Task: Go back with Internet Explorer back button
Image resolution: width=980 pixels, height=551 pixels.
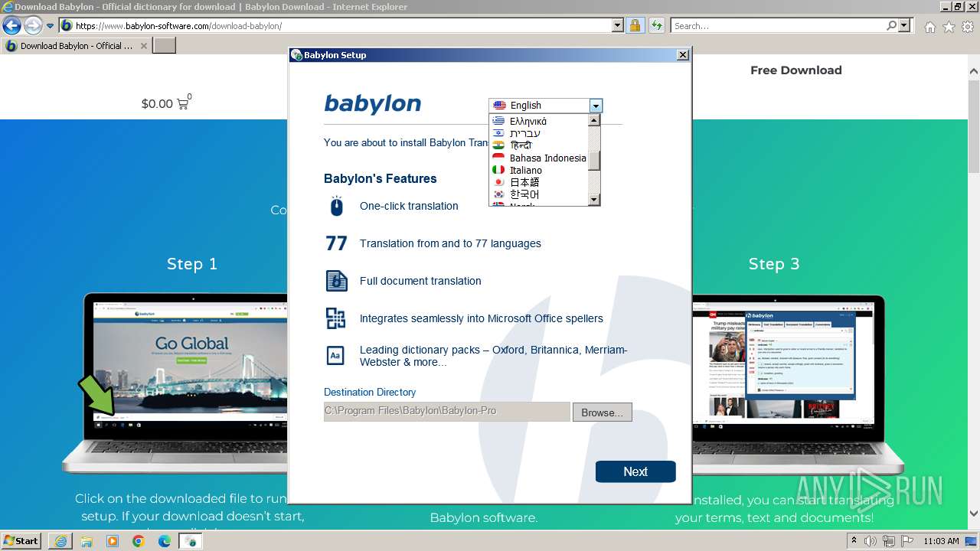Action: coord(11,25)
